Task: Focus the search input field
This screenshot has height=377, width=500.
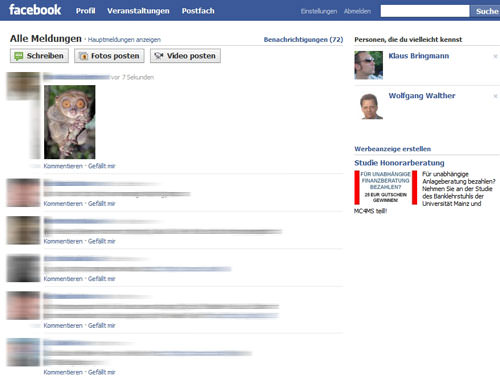Action: pyautogui.click(x=425, y=11)
